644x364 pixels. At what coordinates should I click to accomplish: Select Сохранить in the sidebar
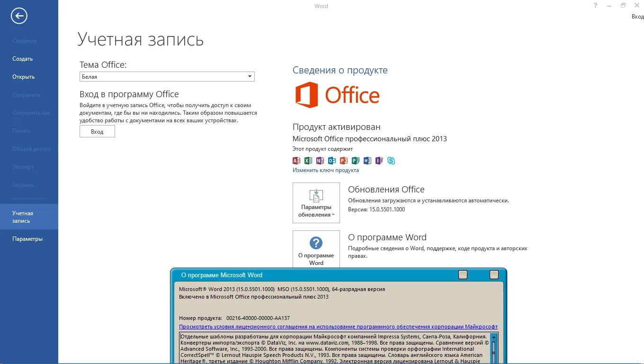click(x=29, y=95)
